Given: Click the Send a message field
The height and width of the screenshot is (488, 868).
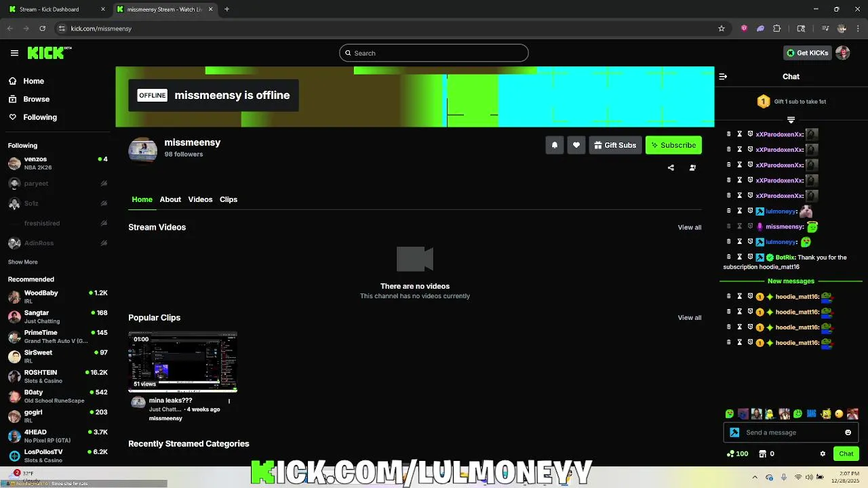Looking at the screenshot, I should (x=791, y=432).
